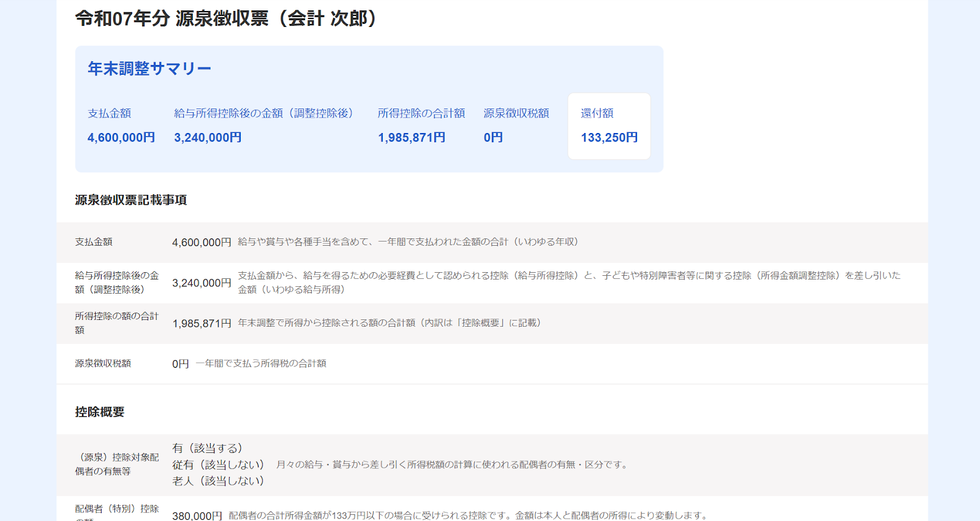The width and height of the screenshot is (980, 521).
Task: Click the summary 支払金額 label
Action: point(110,113)
